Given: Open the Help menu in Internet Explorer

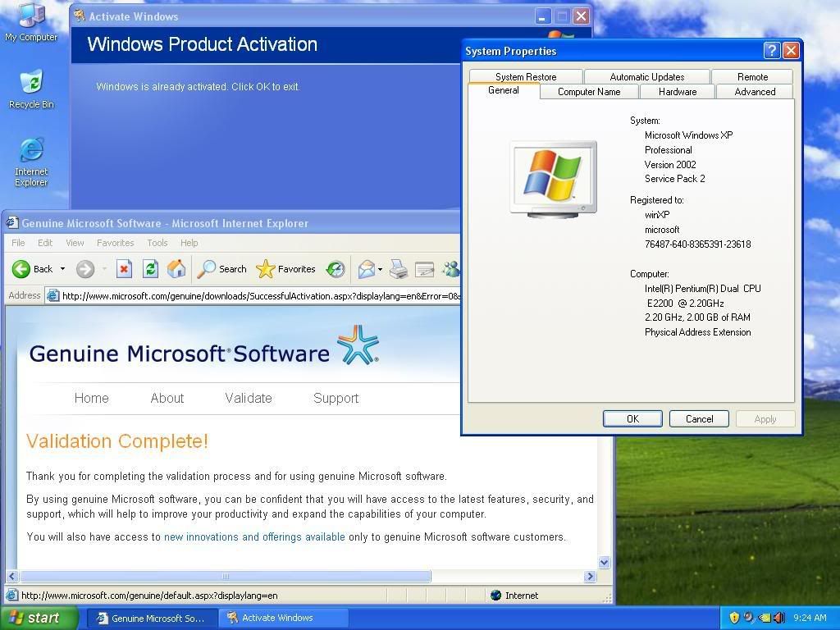Looking at the screenshot, I should point(189,243).
